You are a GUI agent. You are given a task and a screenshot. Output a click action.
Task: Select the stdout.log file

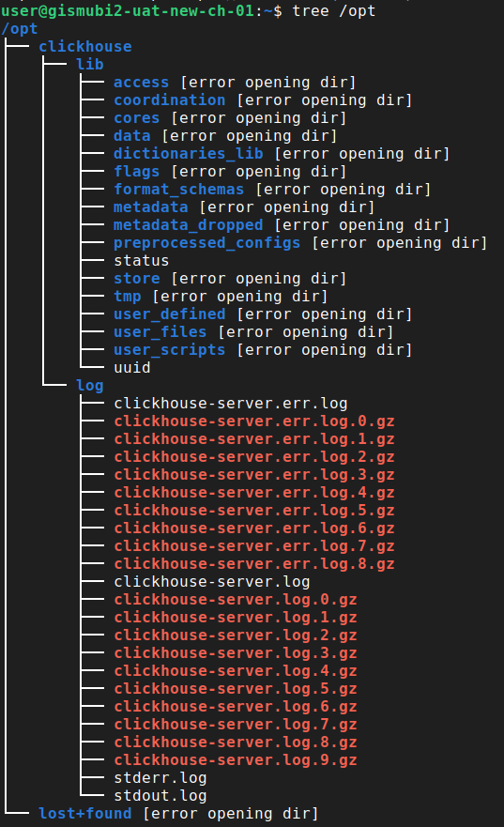[160, 796]
